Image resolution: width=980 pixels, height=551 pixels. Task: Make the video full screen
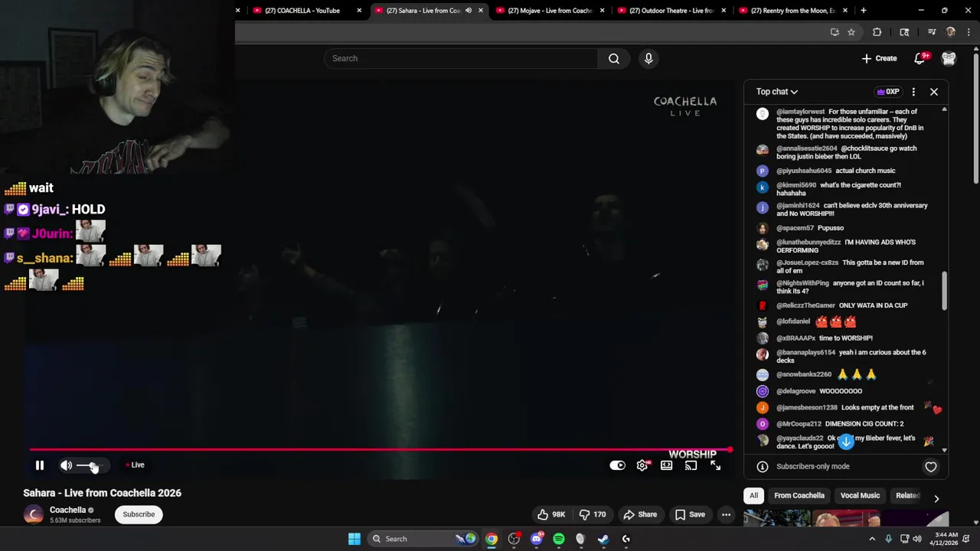[x=715, y=465]
